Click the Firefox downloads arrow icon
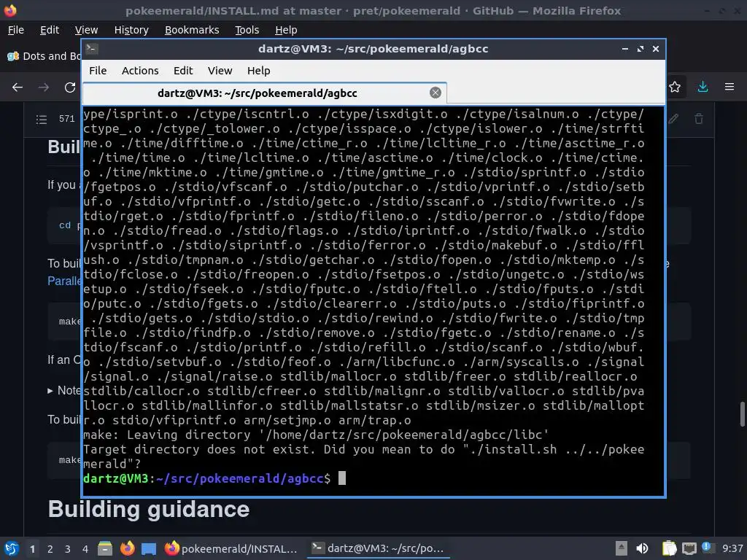This screenshot has height=560, width=747. (x=703, y=87)
